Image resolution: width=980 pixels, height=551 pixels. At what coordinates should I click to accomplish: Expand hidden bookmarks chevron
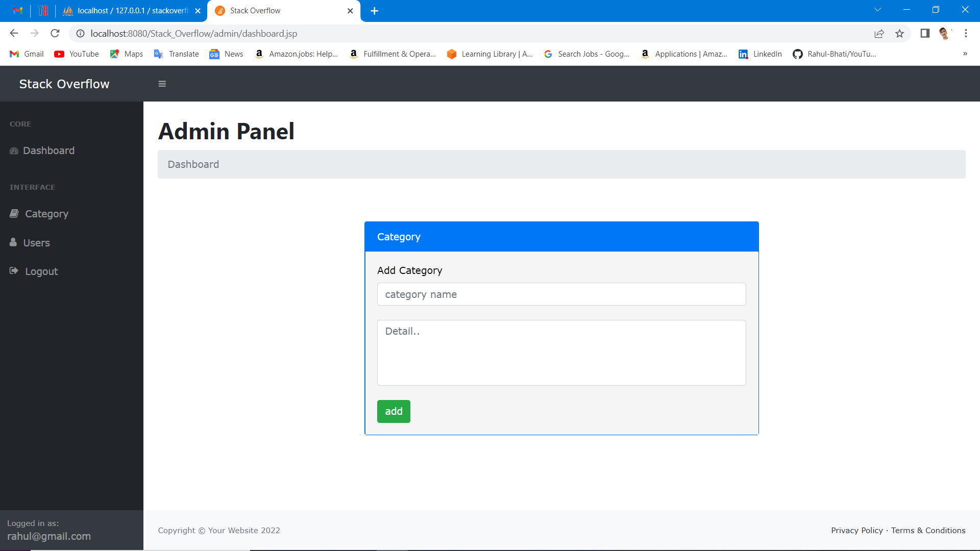pos(965,54)
